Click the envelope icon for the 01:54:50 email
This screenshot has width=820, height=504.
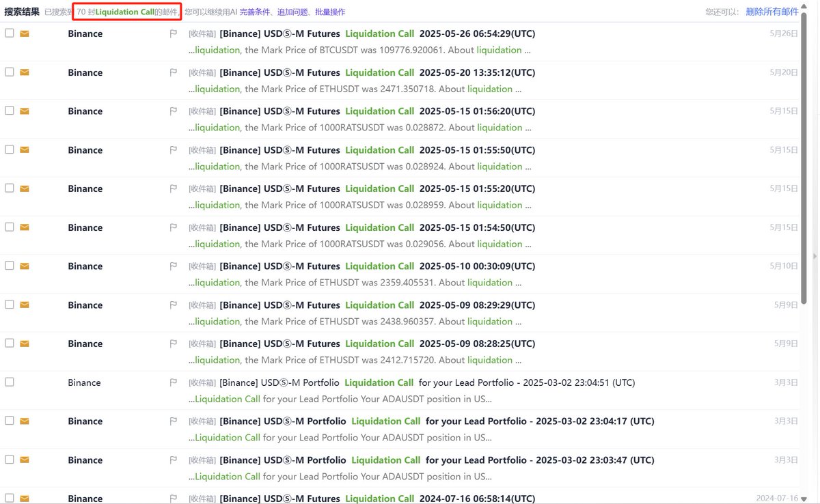click(x=25, y=227)
